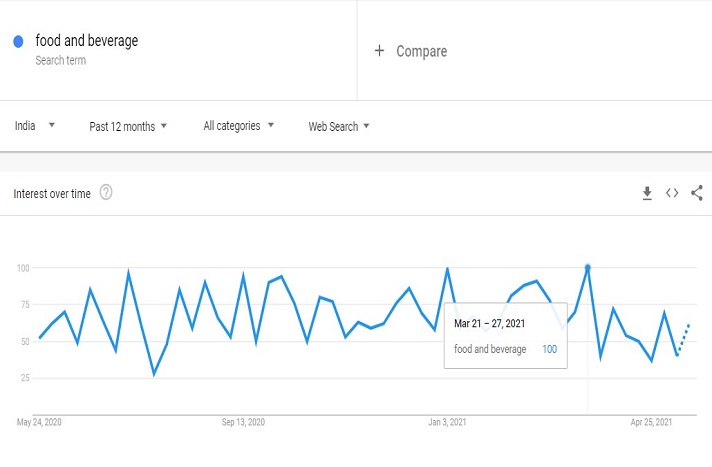This screenshot has width=712, height=467.
Task: Click the share icon on chart
Action: coord(697,193)
